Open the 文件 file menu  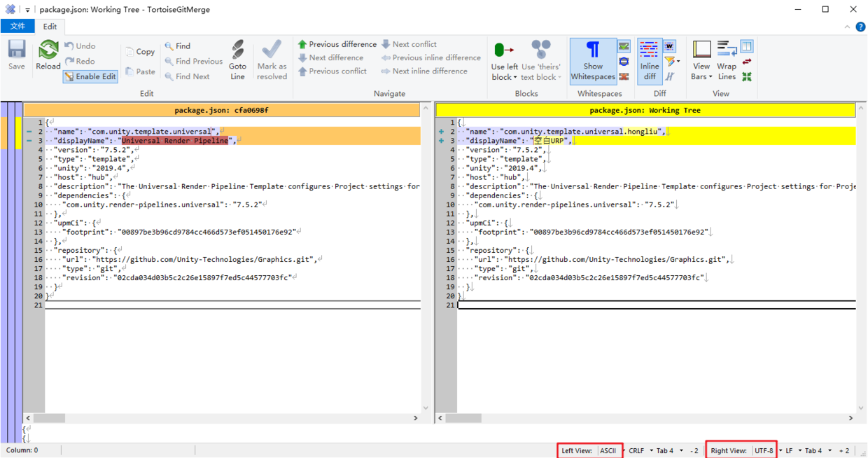pyautogui.click(x=17, y=27)
